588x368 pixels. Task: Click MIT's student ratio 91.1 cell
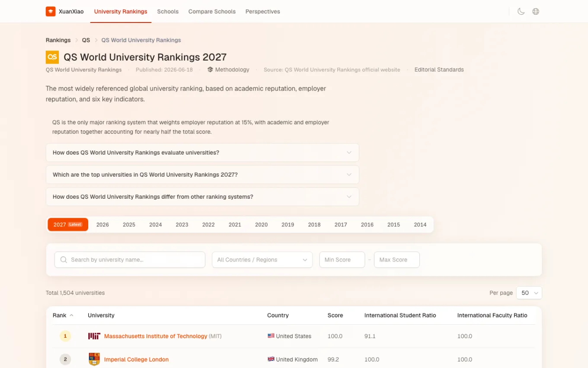[370, 336]
